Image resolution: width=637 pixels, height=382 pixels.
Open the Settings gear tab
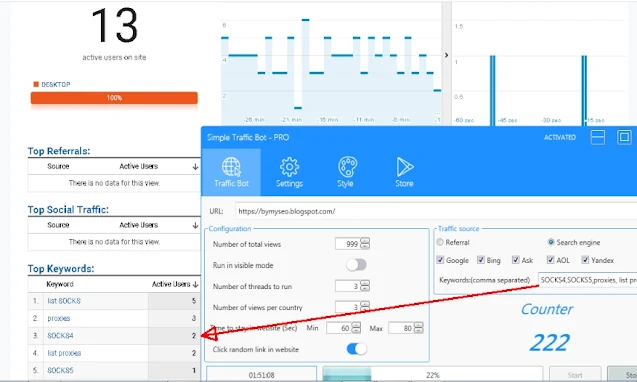pyautogui.click(x=289, y=172)
